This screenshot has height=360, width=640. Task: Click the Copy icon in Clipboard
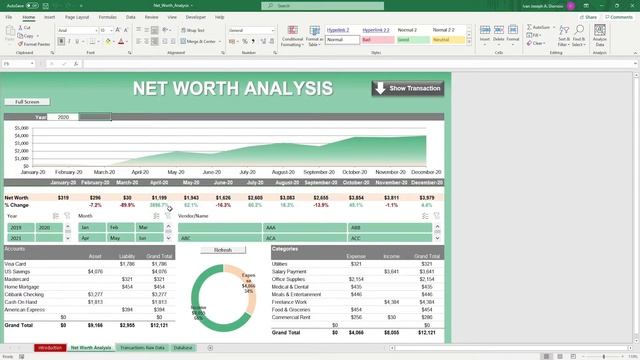(20, 36)
